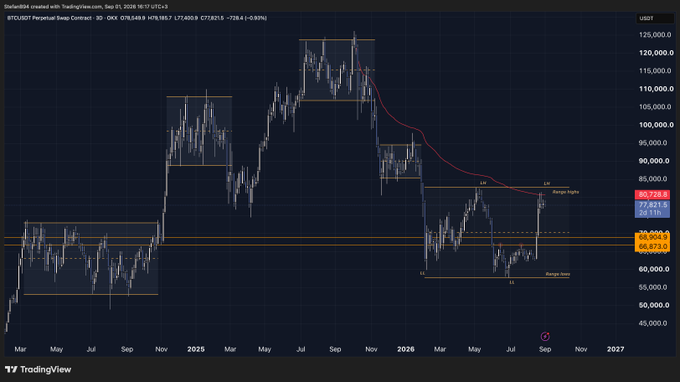The width and height of the screenshot is (680, 382).
Task: Click the BTCUSDT Perpetual Swap Contract title
Action: (x=49, y=18)
